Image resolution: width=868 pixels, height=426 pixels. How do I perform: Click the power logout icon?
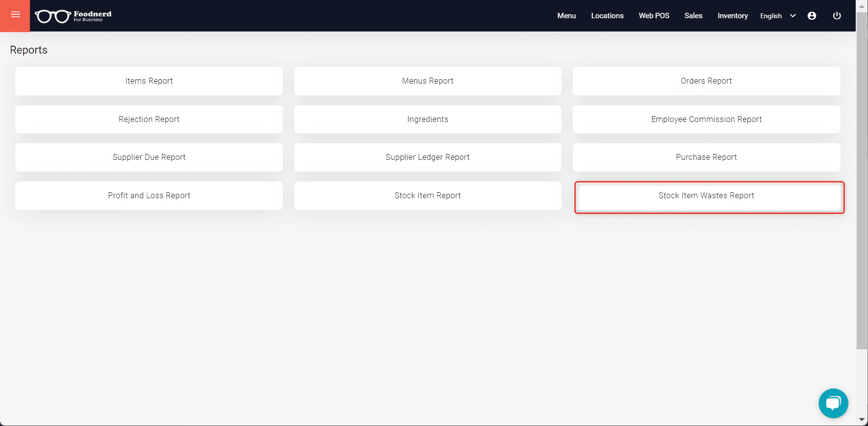(x=837, y=16)
